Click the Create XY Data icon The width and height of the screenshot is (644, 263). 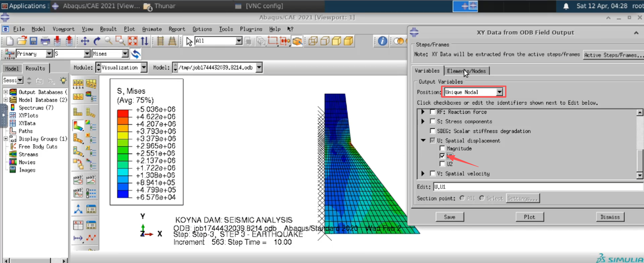pos(78,225)
